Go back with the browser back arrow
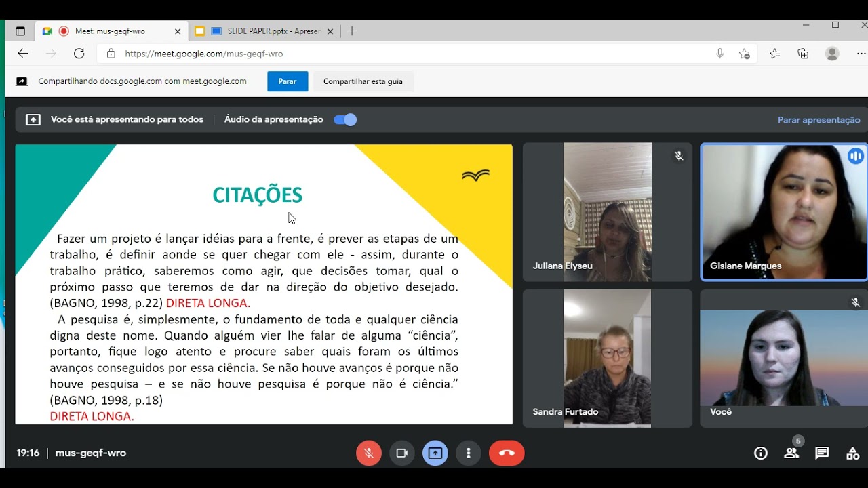 pyautogui.click(x=23, y=54)
